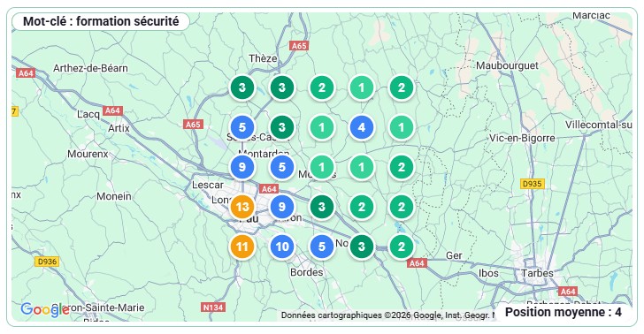Click the Mourenx town label

tap(88, 154)
